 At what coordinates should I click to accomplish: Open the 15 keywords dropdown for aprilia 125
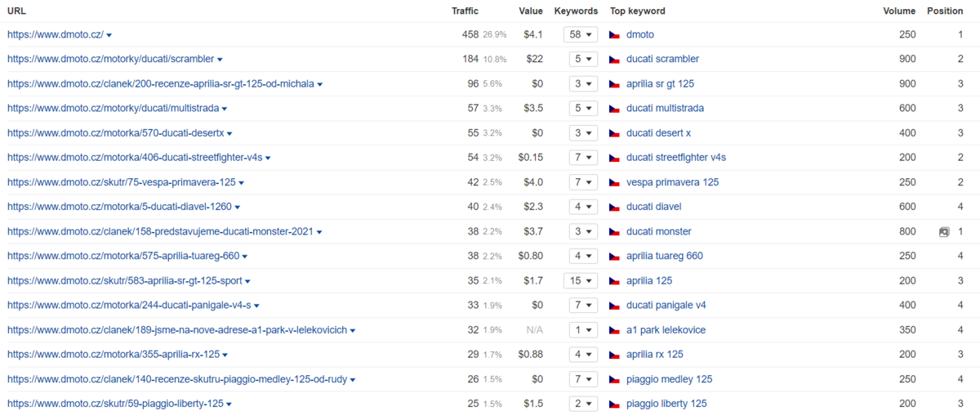coord(581,281)
